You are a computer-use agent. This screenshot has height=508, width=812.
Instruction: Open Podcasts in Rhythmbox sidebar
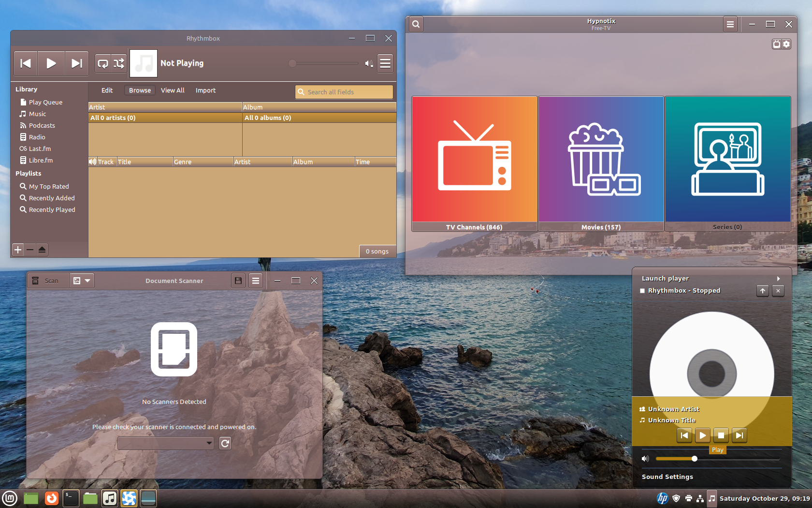coord(42,125)
